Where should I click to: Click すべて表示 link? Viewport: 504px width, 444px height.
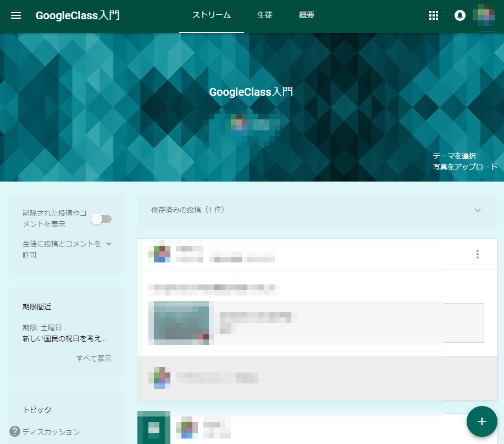[x=93, y=358]
